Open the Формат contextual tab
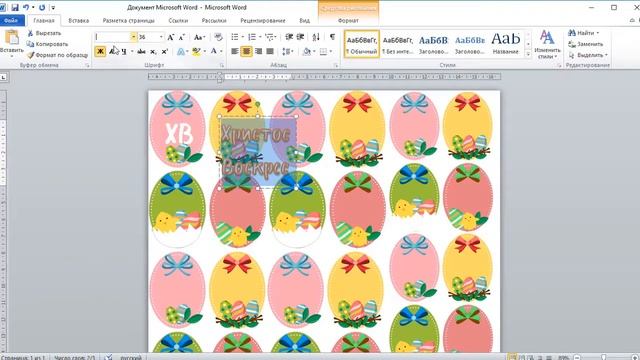The width and height of the screenshot is (640, 360). point(348,20)
